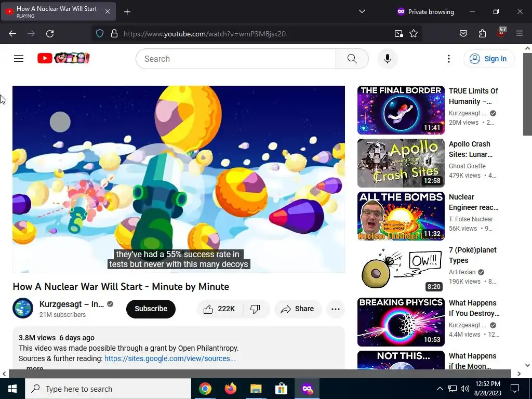The image size is (532, 399).
Task: Focus the YouTube Search field
Action: [x=236, y=59]
